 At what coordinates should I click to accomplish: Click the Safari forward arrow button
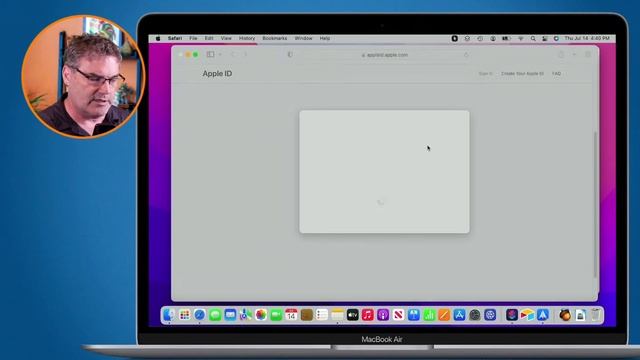tap(245, 54)
